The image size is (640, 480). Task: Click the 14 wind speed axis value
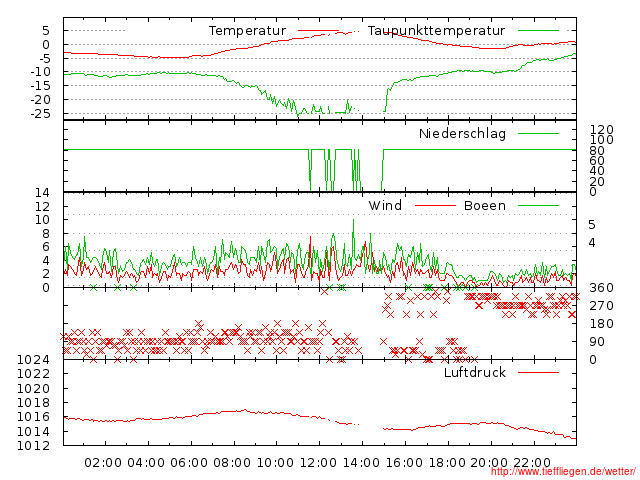click(x=42, y=193)
